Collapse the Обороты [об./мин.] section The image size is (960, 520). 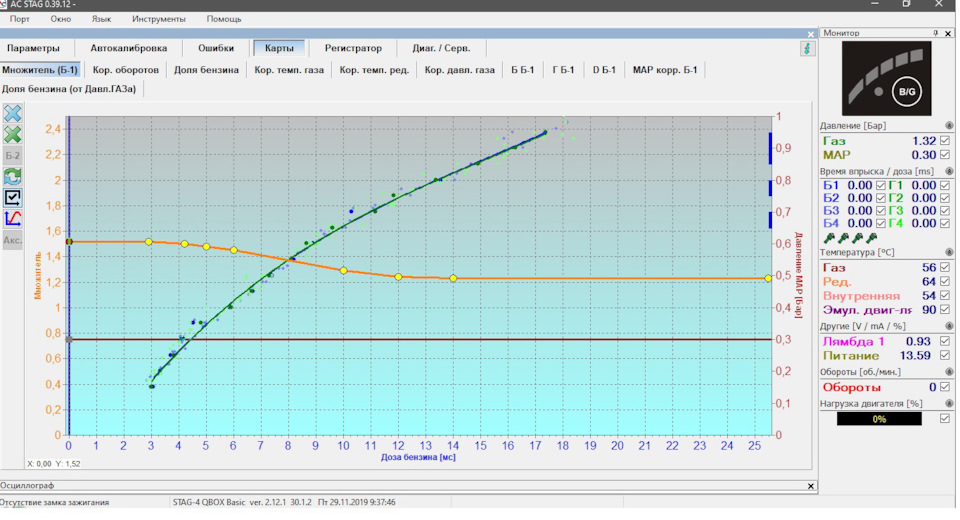949,372
